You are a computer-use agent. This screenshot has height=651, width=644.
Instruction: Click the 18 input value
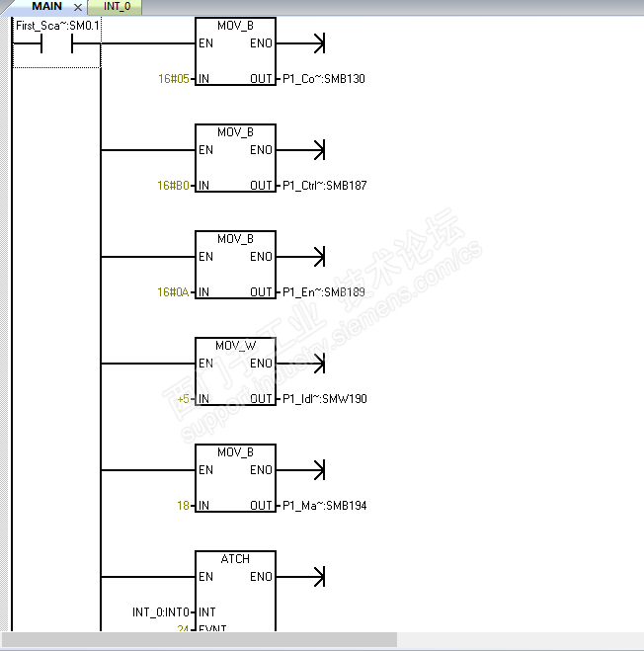pyautogui.click(x=183, y=506)
